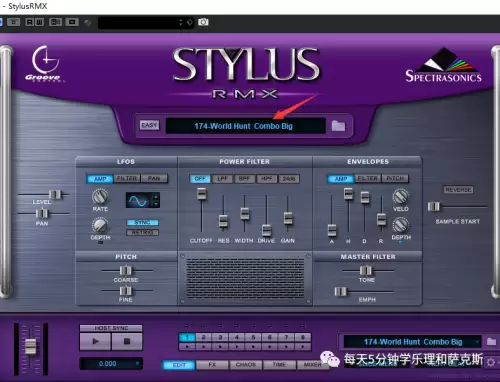Open the settings gear icon at bottom right

coord(490,362)
